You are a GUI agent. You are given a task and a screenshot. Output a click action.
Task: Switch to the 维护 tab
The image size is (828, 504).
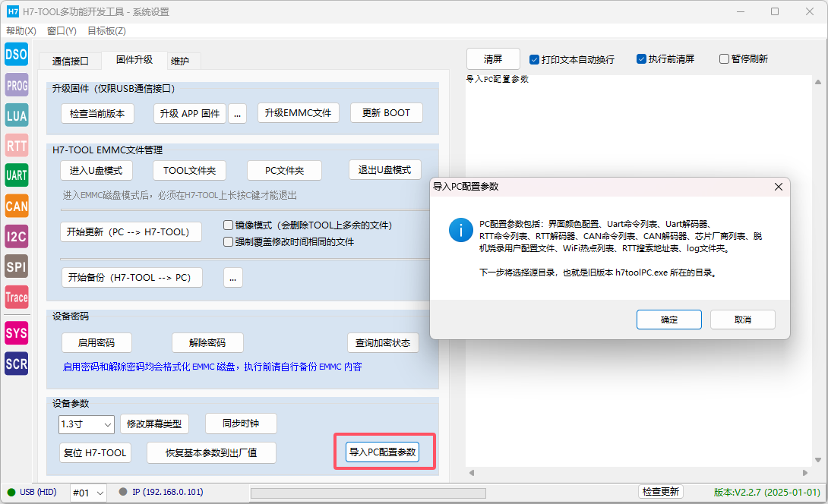pyautogui.click(x=180, y=61)
